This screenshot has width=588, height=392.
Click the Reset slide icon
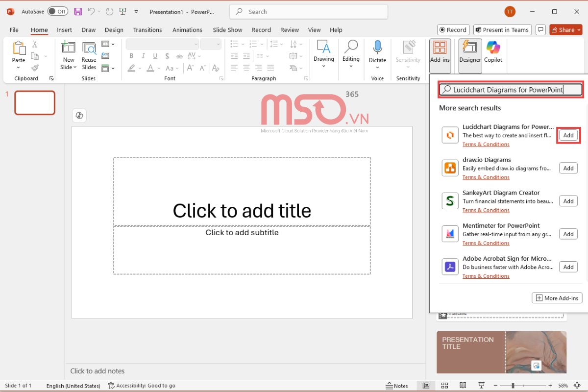105,56
